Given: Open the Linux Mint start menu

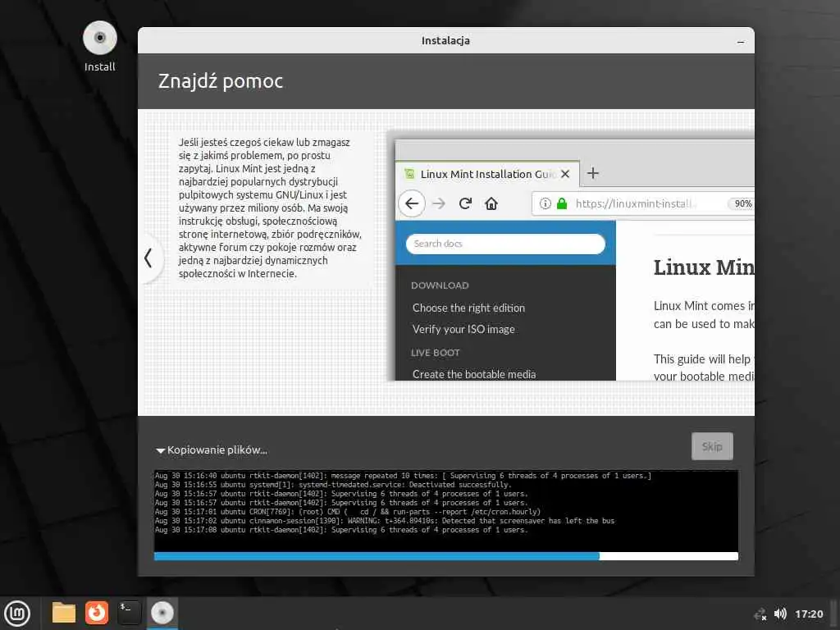Looking at the screenshot, I should [18, 613].
